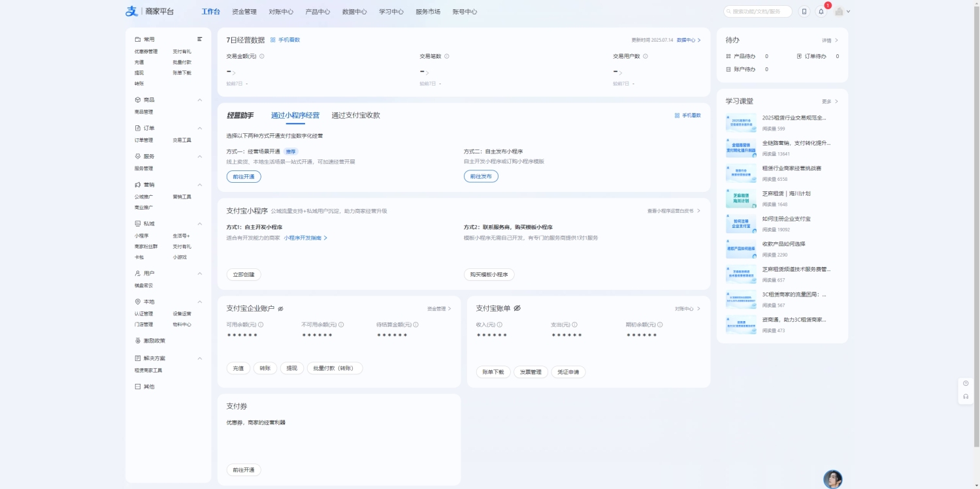Click the 立即创建 button
Screen dimensions: 980x489
click(244, 275)
